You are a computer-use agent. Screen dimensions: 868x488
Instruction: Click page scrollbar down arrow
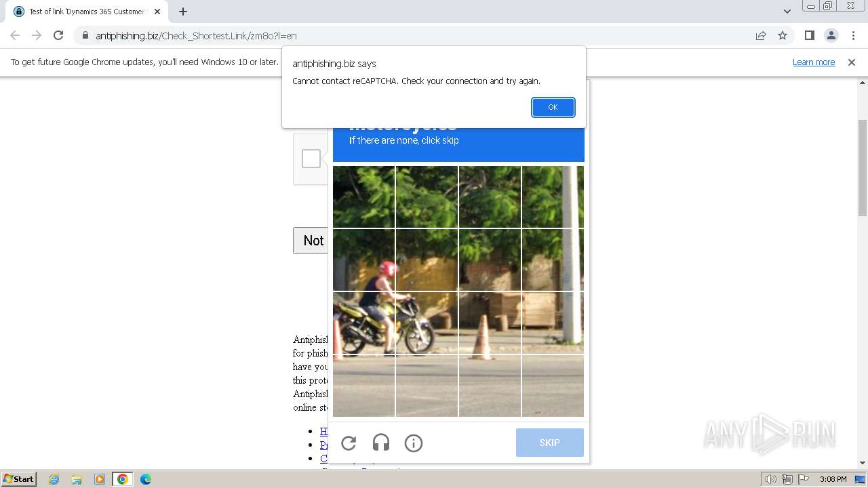[x=863, y=463]
